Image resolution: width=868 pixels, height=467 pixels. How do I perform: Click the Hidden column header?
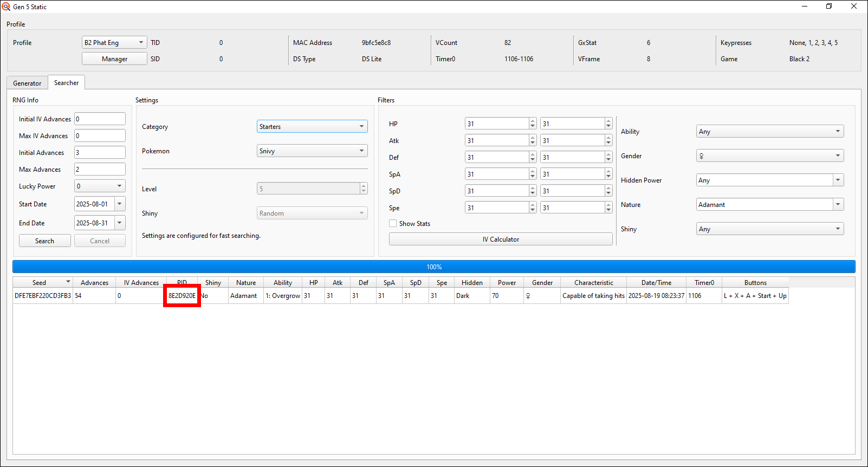click(472, 282)
